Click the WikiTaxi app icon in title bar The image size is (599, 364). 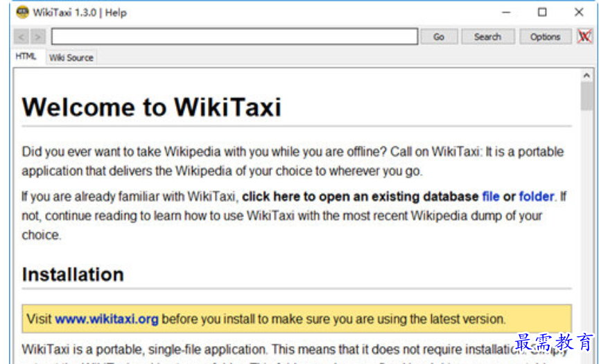tap(23, 12)
